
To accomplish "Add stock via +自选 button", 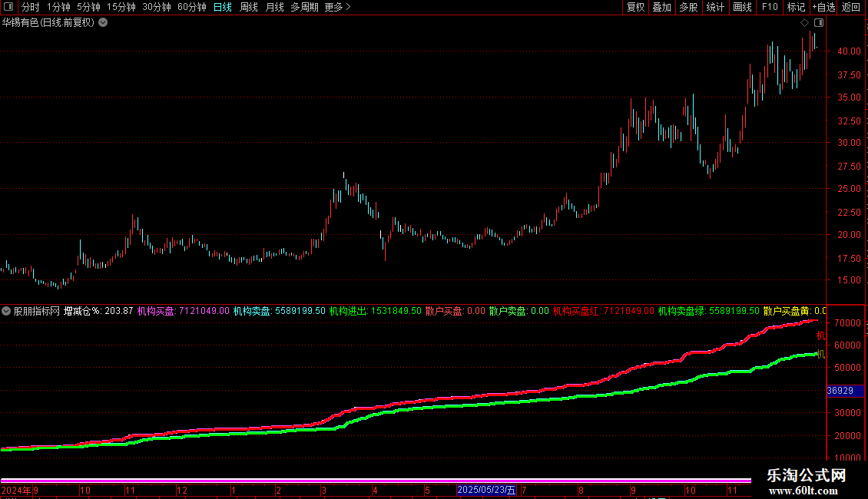I will (x=823, y=7).
